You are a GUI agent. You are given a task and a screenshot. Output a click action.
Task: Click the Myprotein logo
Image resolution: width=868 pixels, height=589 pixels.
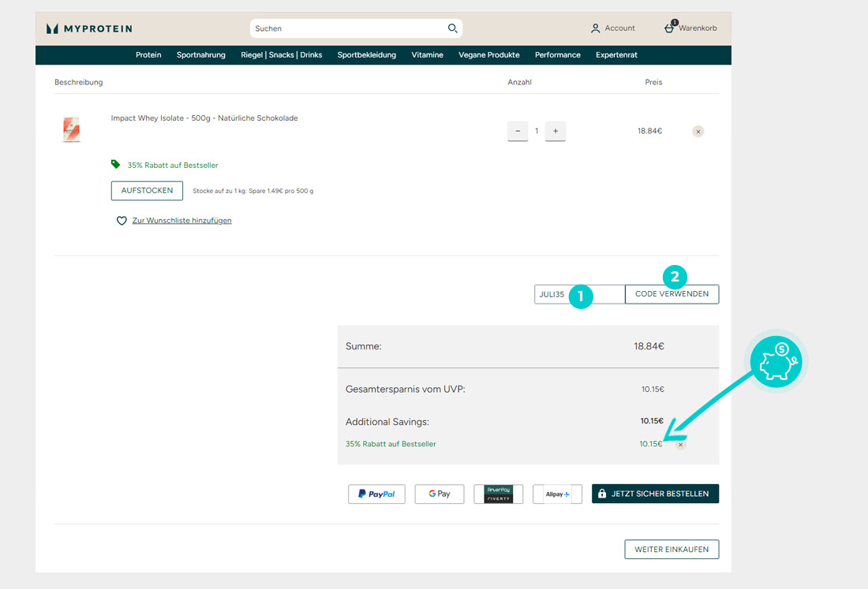(90, 28)
